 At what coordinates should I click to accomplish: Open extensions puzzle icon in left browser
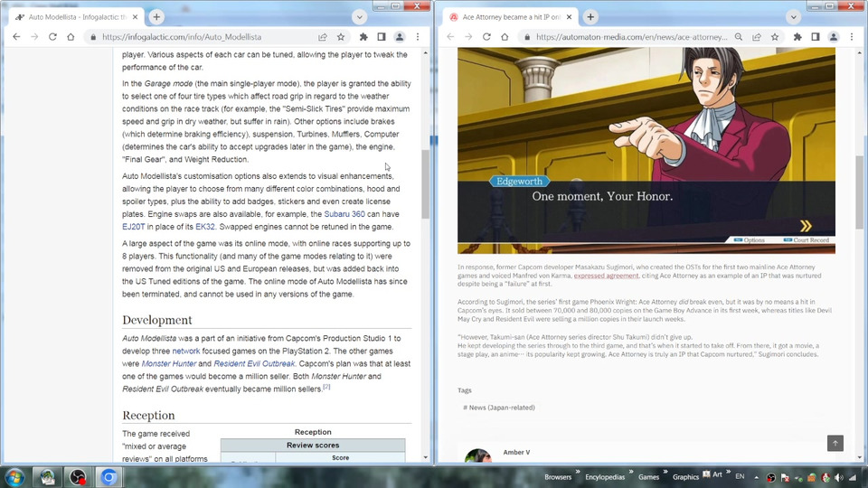[363, 37]
